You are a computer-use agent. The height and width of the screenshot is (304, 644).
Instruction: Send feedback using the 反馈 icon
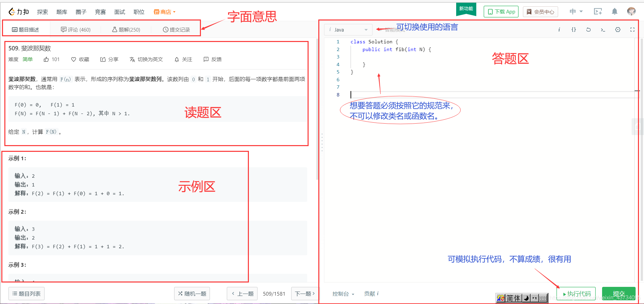coord(212,59)
